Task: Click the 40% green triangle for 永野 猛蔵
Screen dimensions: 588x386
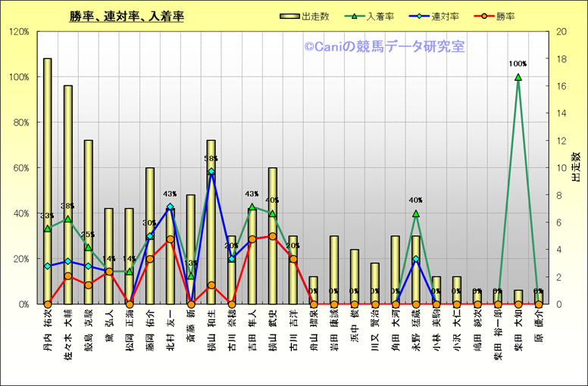Action: tap(415, 213)
